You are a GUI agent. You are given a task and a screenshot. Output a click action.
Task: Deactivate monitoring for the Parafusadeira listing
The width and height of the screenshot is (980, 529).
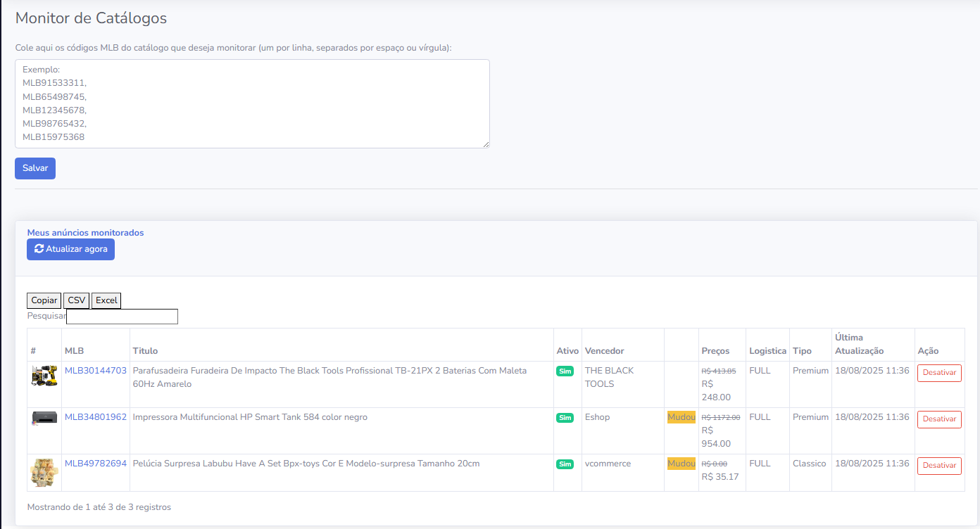tap(939, 373)
